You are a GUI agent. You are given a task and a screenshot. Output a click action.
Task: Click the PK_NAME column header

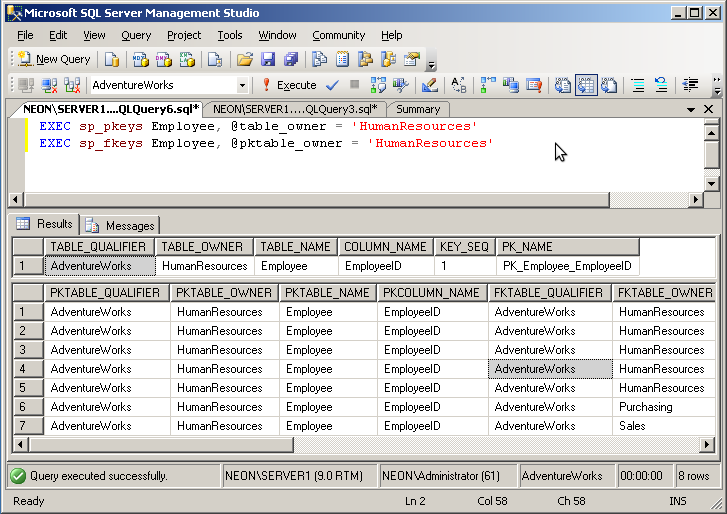tap(568, 247)
